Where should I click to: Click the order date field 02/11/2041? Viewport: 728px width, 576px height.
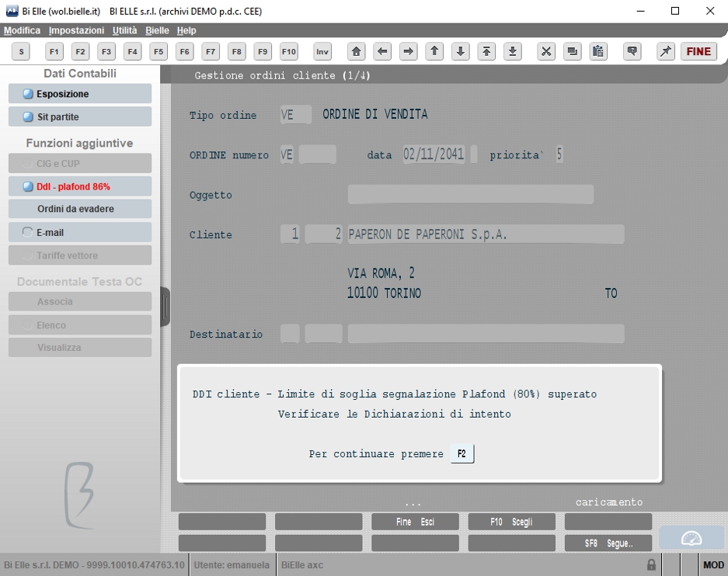pyautogui.click(x=434, y=154)
